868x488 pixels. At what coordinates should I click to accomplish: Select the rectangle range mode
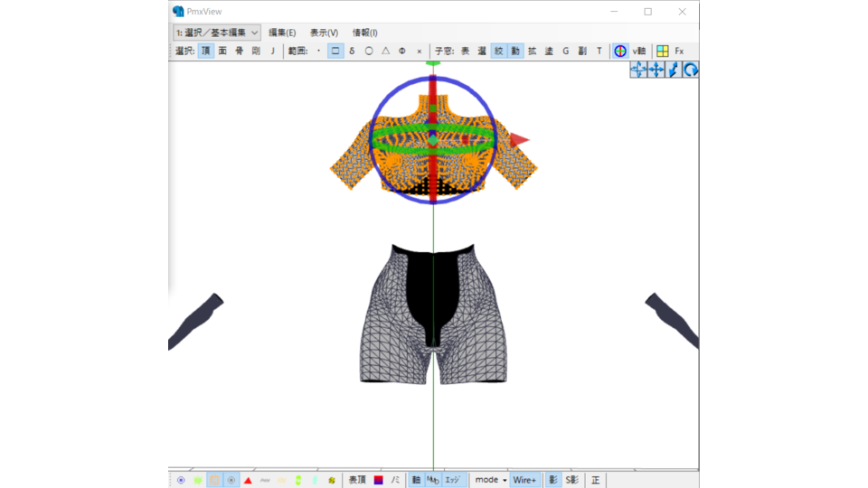point(335,51)
